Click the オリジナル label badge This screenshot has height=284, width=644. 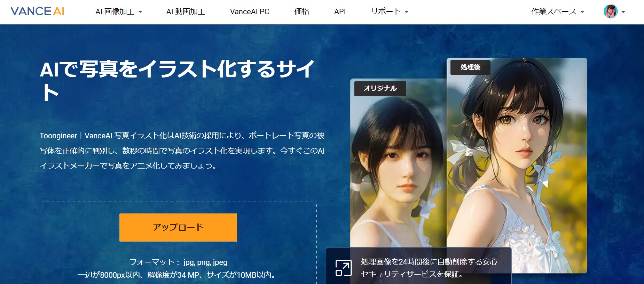pos(380,89)
